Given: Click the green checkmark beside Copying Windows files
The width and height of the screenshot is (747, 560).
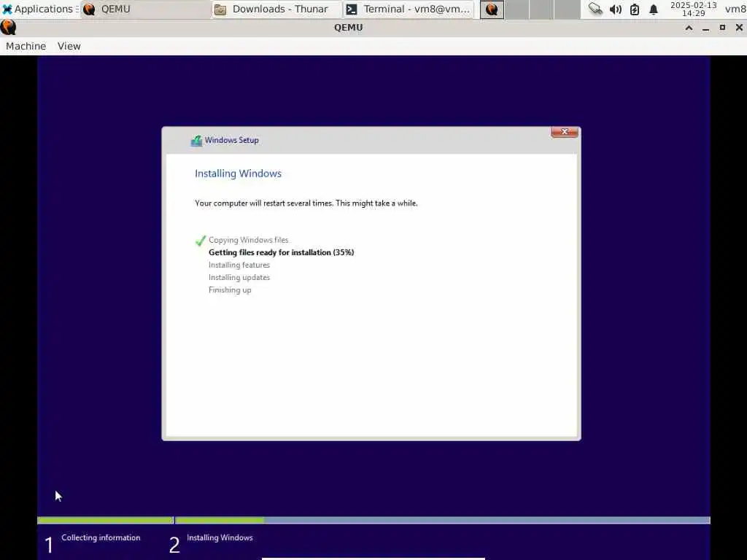Looking at the screenshot, I should pos(201,241).
